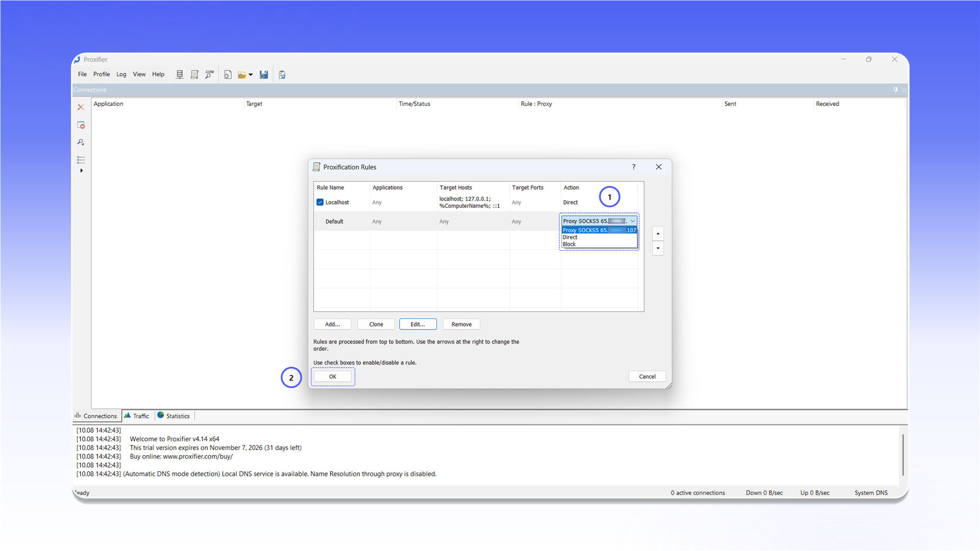
Task: Open Proxy Servers toolbar icon
Action: [x=180, y=74]
